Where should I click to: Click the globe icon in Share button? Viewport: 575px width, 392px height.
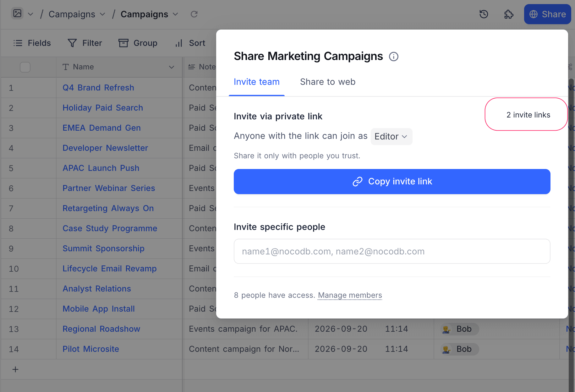534,14
